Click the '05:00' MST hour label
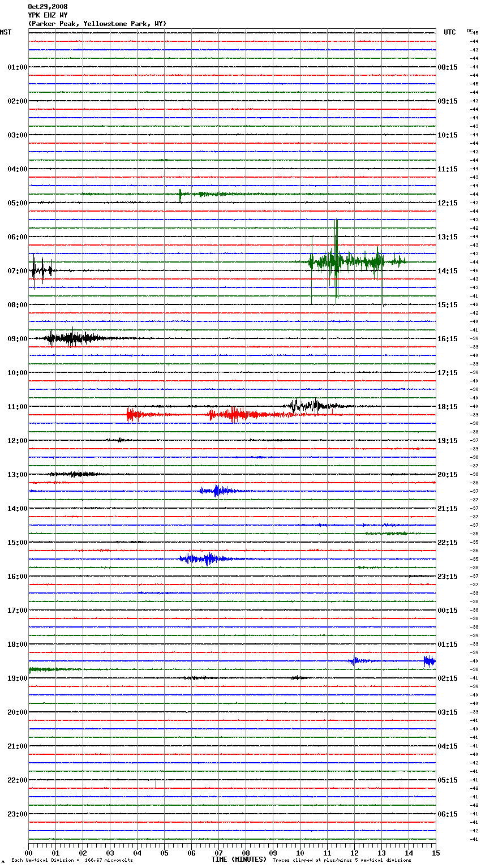This screenshot has width=481, height=868. point(18,203)
